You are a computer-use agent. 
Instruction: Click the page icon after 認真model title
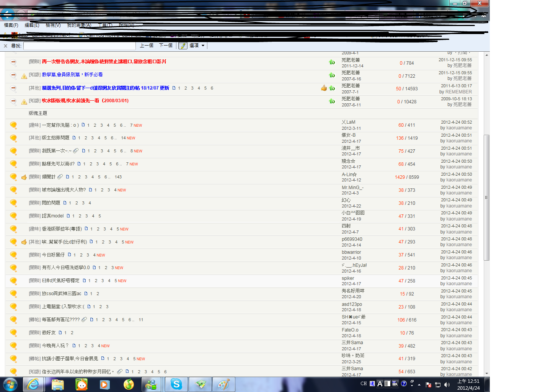click(x=68, y=216)
